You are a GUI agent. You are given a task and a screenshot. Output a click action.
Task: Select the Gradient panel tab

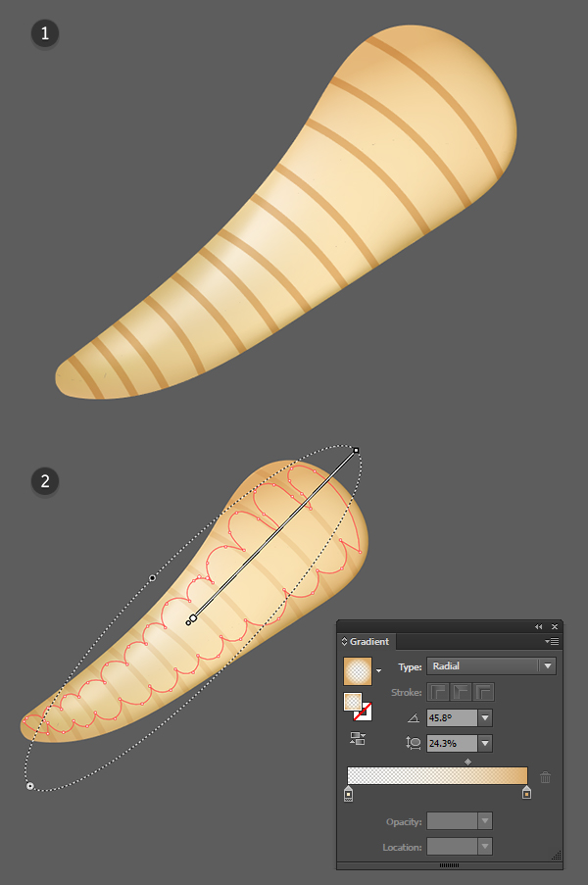point(366,641)
